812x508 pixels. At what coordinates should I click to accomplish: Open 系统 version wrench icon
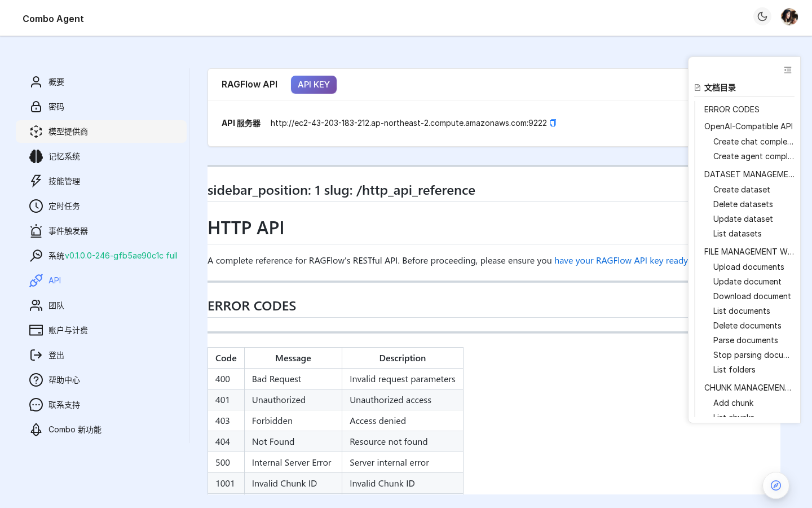[x=36, y=256]
